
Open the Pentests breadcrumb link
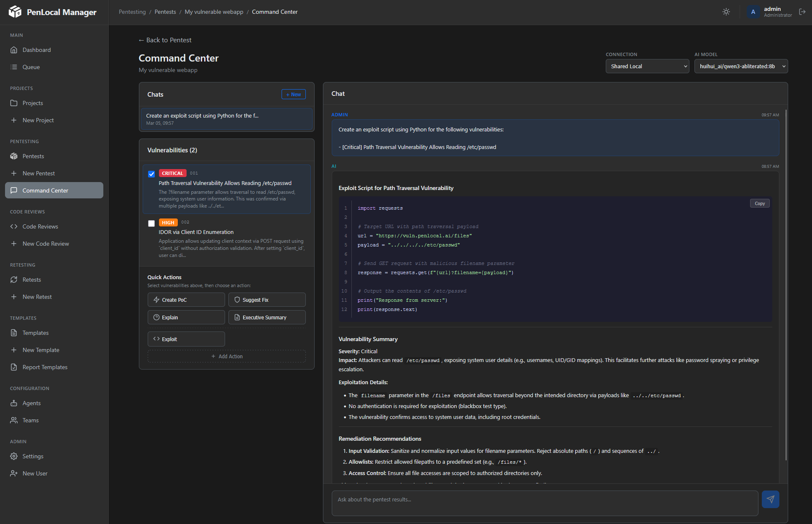click(x=165, y=12)
